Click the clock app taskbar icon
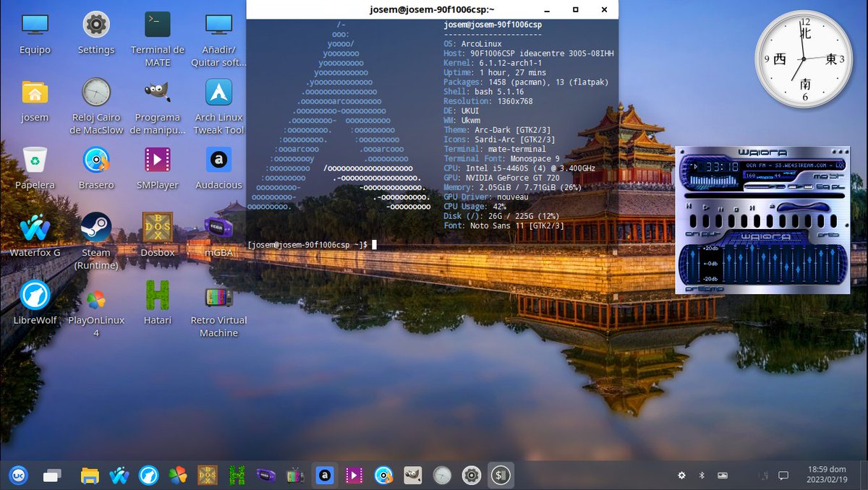 [x=442, y=475]
